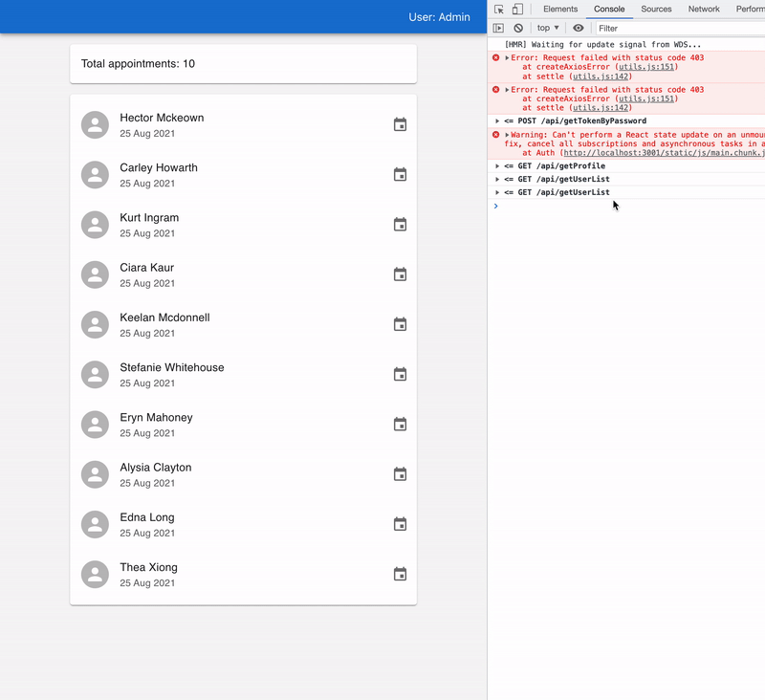Click the Total appointments: 10 card
765x700 pixels.
244,64
